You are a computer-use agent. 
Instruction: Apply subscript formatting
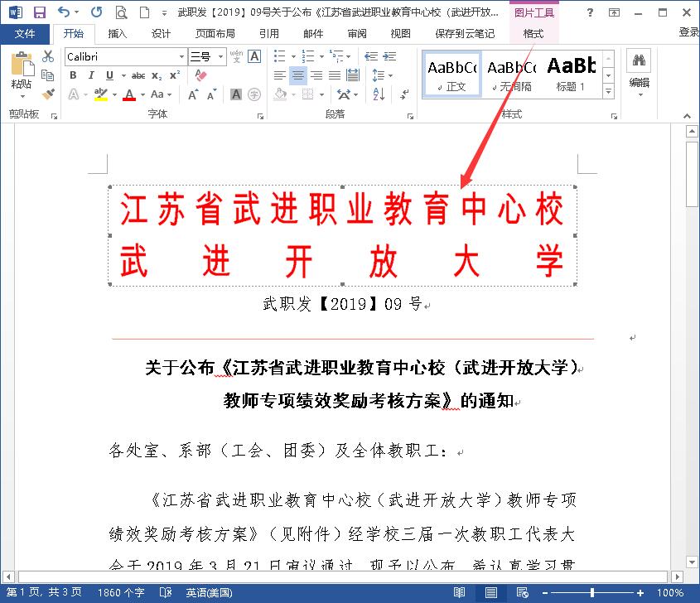click(155, 75)
